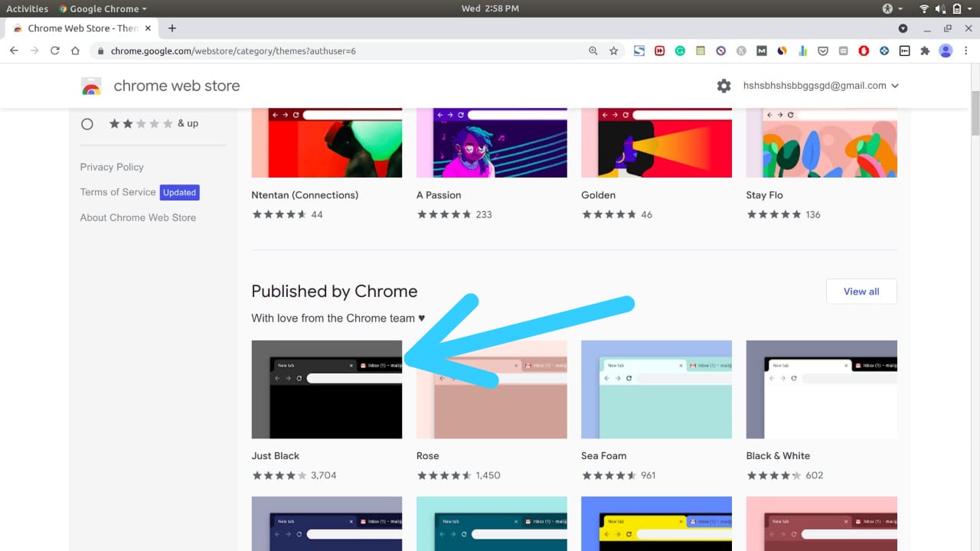Switch to the Chrome Web Store tab
Screen dimensions: 980x551
[83, 28]
